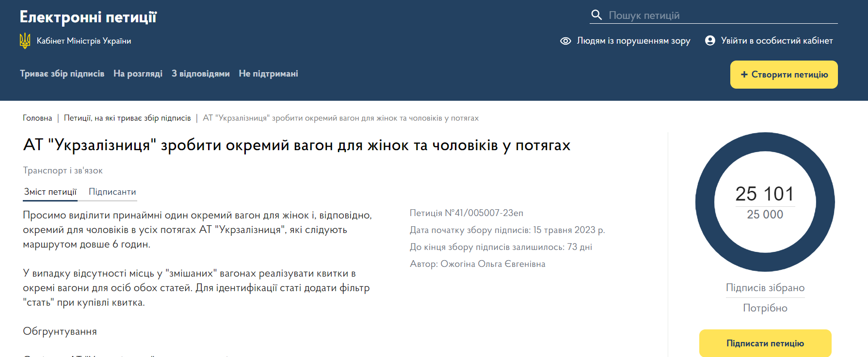Viewport: 868px width, 357px height.
Task: Open З відповідями petitions list
Action: pos(200,74)
